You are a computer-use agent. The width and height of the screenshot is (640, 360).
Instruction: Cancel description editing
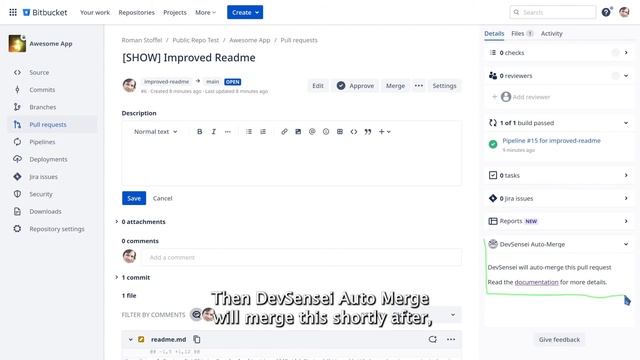pyautogui.click(x=162, y=198)
